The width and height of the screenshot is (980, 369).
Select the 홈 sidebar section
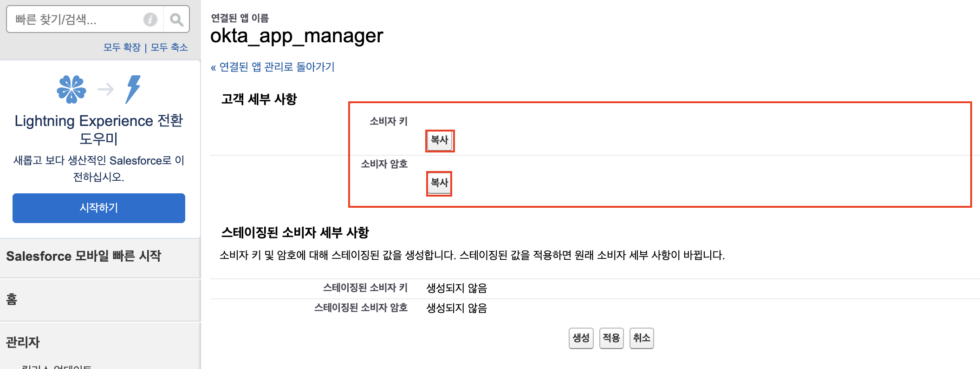12,299
